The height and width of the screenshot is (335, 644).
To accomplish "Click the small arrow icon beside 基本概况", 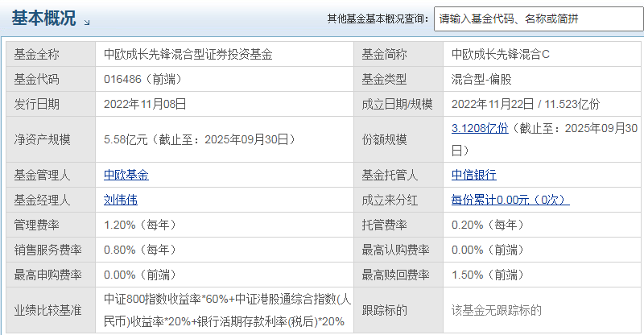I will [x=87, y=23].
